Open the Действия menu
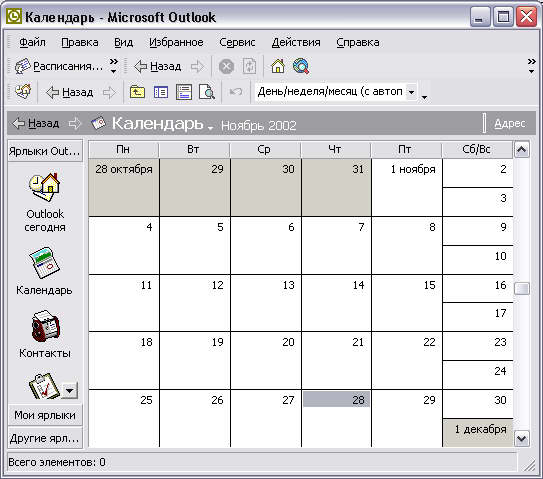 point(296,42)
